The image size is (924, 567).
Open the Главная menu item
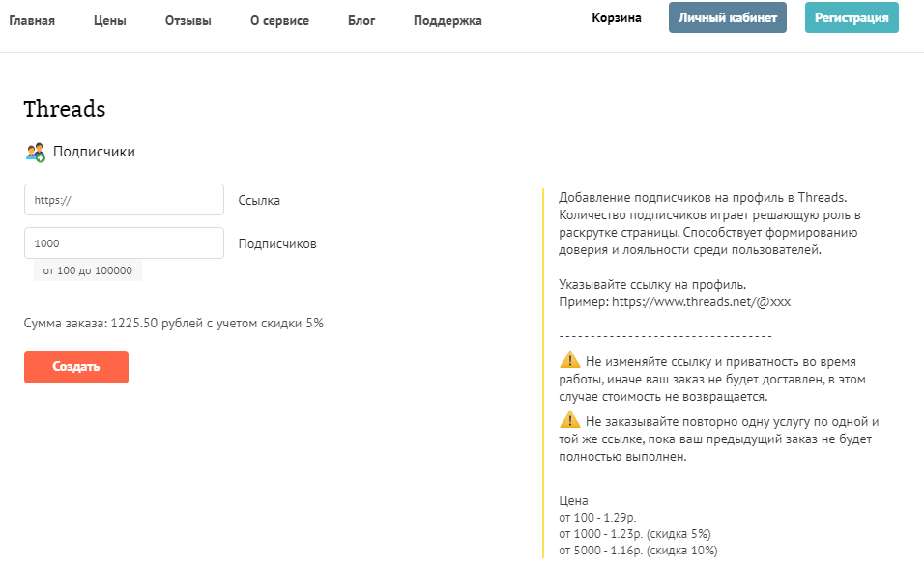tap(32, 20)
